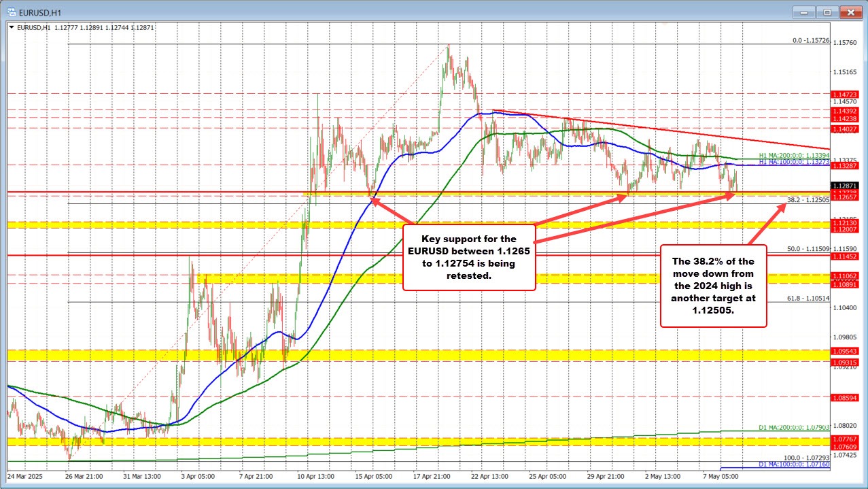Collapse the OHLC quote readout triangle
Screen dimensions: 868x489
click(x=11, y=28)
